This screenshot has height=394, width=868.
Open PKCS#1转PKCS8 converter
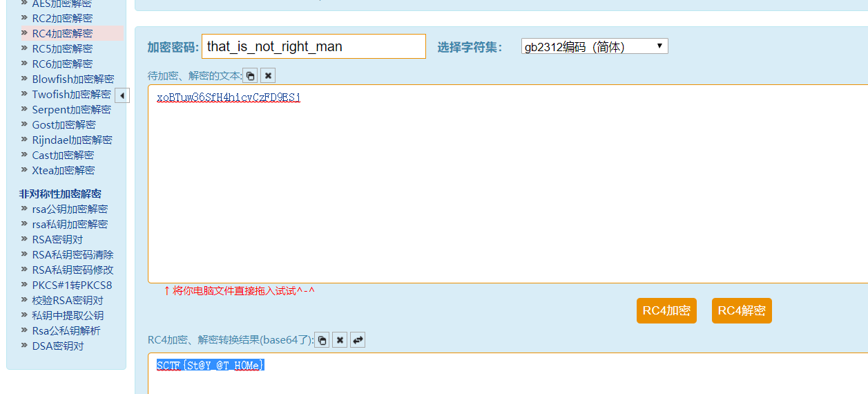click(72, 285)
